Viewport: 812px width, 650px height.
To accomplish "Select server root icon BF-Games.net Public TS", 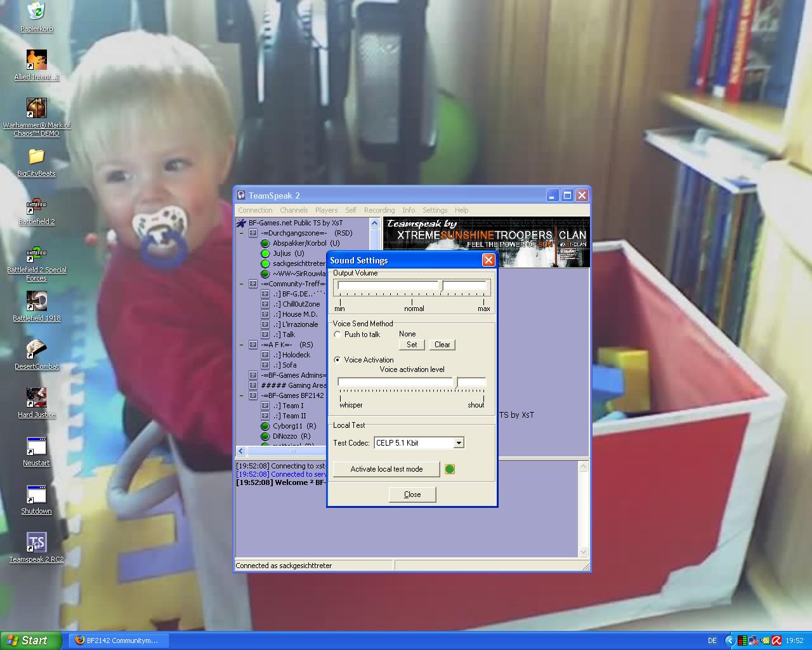I will [x=241, y=223].
